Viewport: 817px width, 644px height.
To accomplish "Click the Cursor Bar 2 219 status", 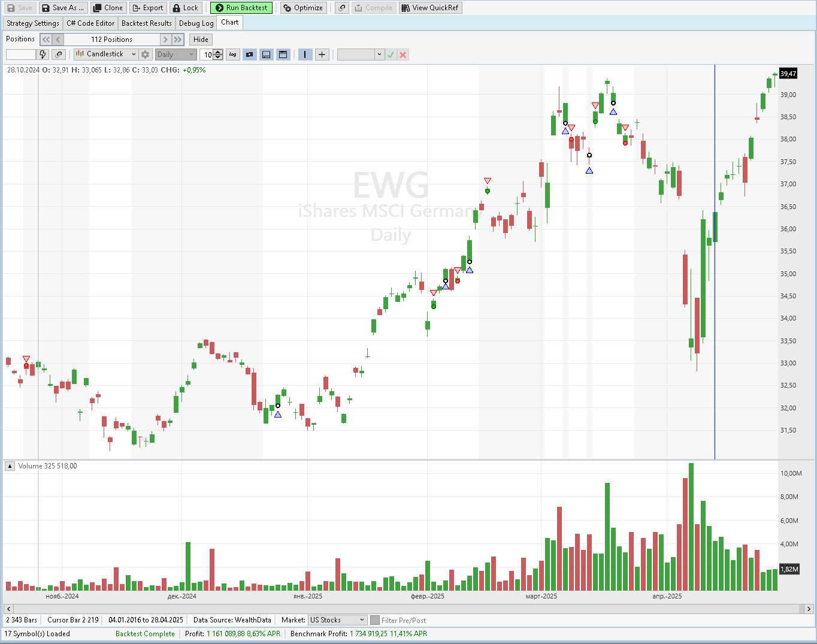I will pos(73,620).
